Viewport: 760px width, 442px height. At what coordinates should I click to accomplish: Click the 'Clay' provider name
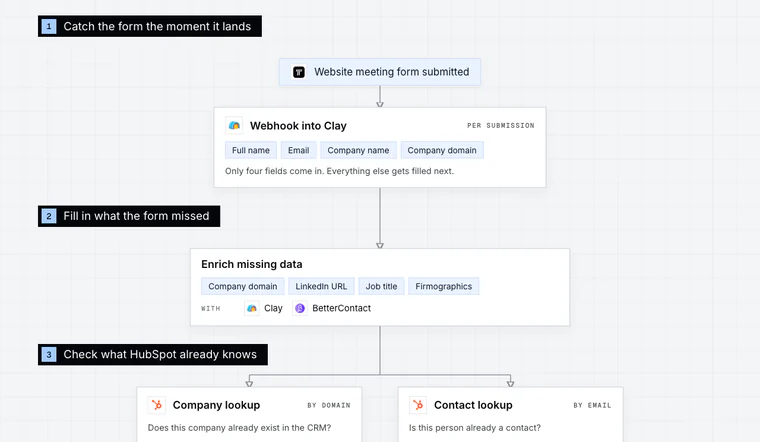click(273, 308)
